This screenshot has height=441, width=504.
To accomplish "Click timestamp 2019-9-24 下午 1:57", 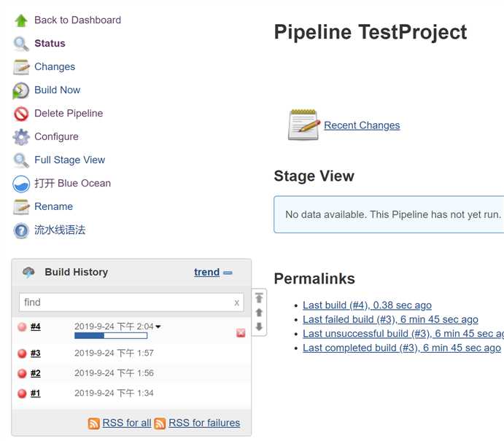I will coord(114,354).
